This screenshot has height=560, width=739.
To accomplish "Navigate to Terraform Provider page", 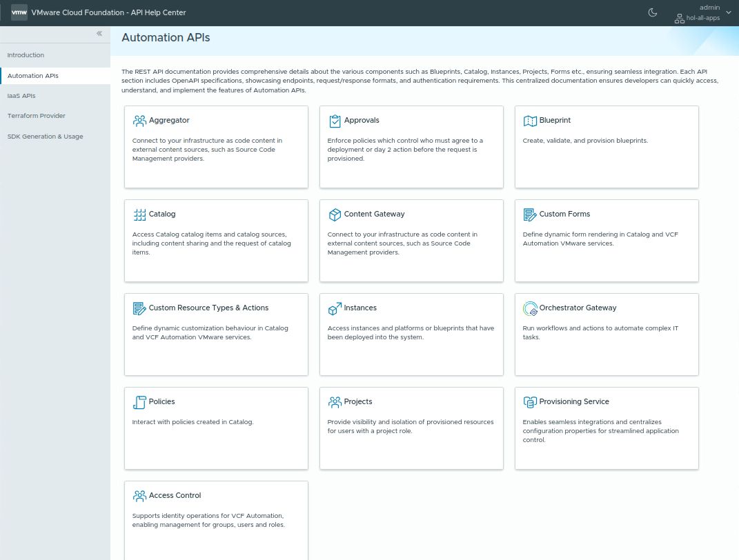I will (x=36, y=116).
